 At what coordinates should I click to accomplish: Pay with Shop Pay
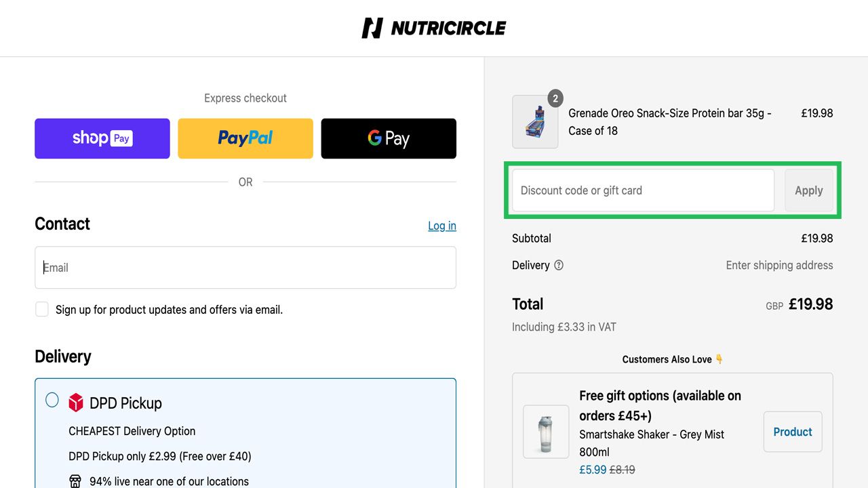pos(102,138)
